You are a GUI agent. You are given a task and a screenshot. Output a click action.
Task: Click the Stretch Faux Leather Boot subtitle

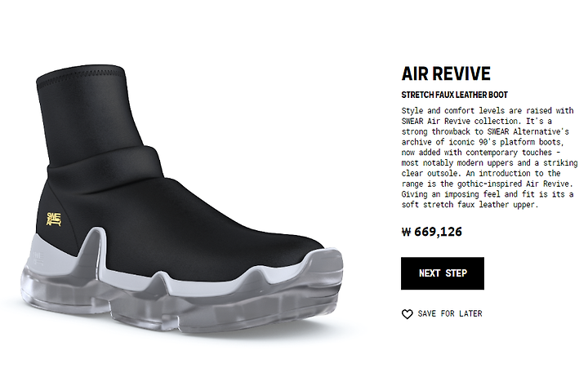tap(455, 95)
